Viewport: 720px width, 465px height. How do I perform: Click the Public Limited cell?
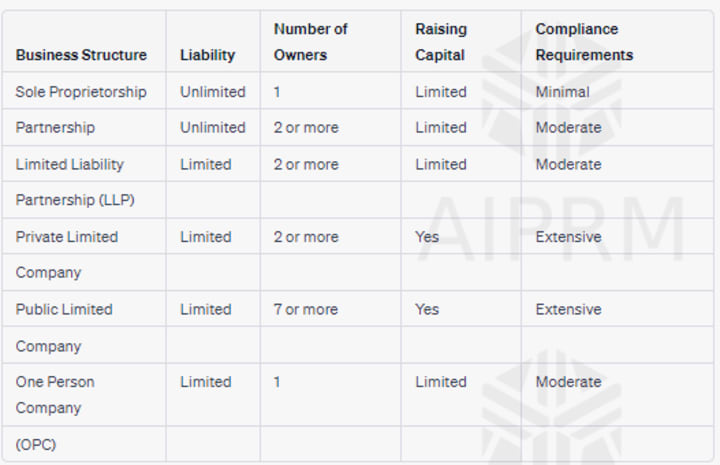[x=64, y=309]
